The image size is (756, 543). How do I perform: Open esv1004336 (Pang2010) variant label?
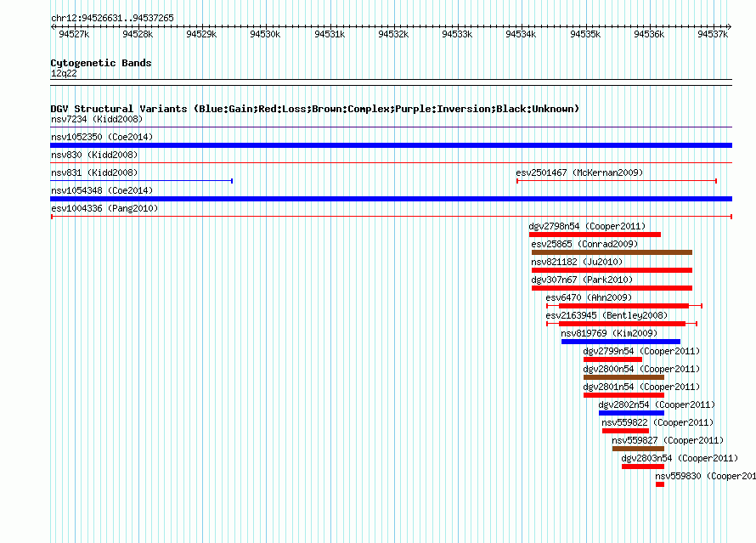104,208
